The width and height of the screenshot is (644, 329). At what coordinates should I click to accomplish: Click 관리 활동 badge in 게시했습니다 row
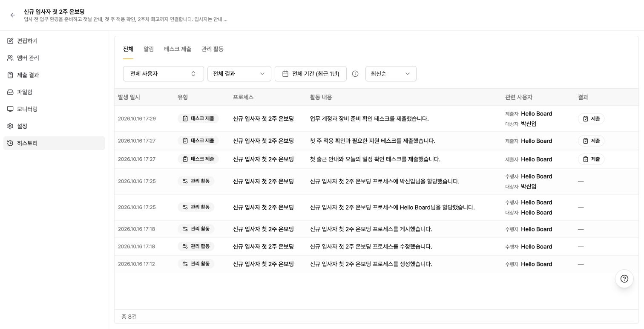[x=196, y=229]
